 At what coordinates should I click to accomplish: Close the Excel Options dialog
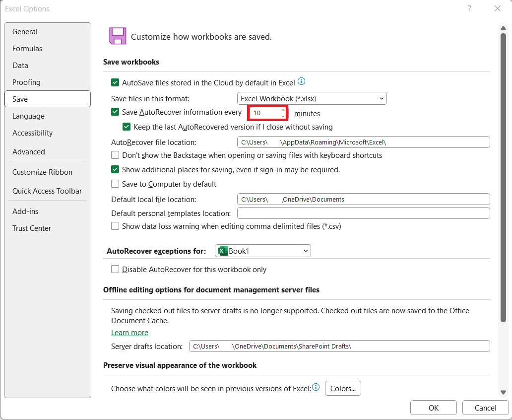497,8
